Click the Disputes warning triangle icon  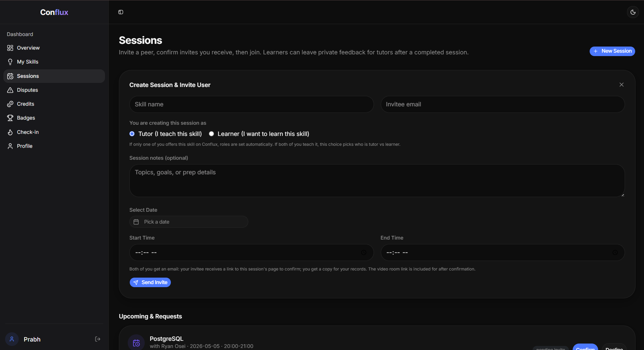[10, 90]
